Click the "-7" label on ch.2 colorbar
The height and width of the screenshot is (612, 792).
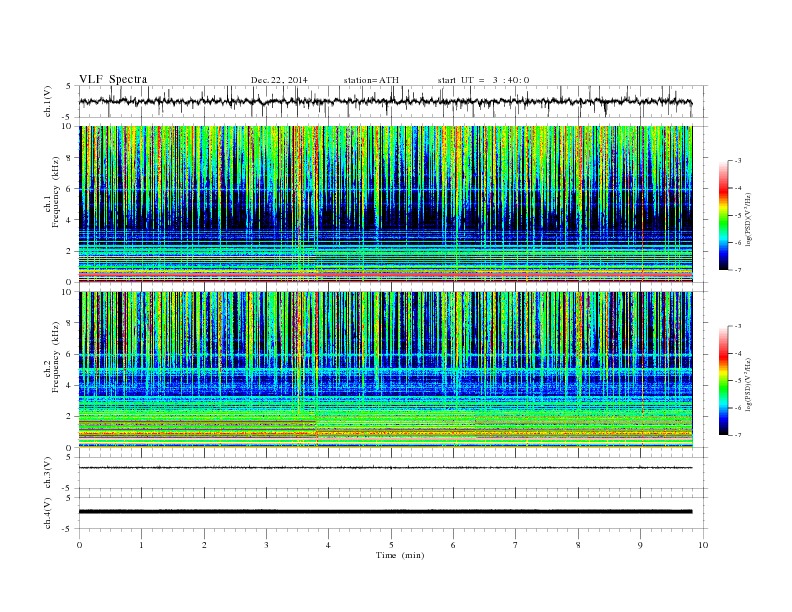[x=738, y=435]
